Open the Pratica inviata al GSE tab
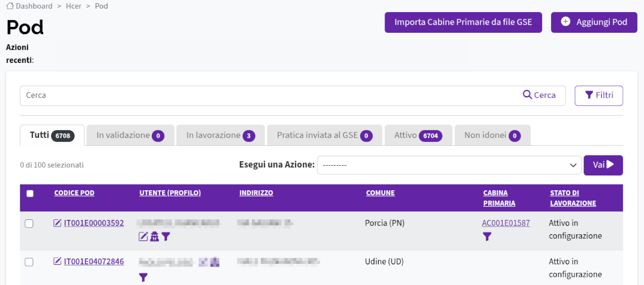Viewport: 644px width, 285px height. click(324, 135)
